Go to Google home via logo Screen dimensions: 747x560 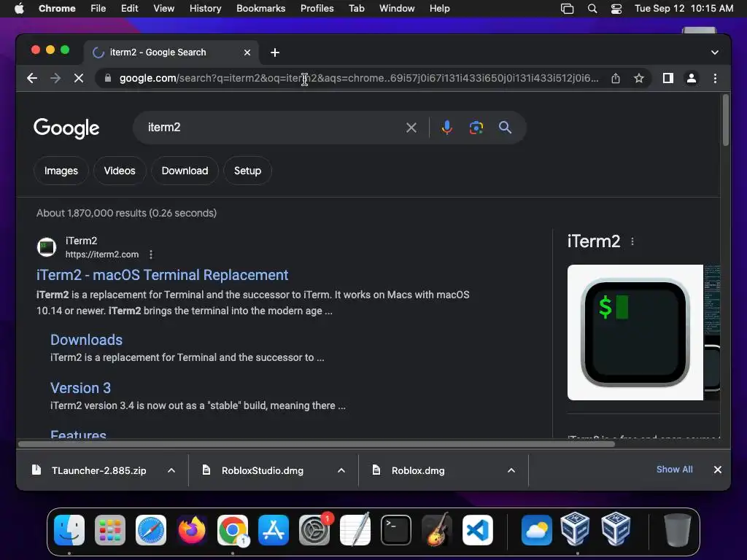(66, 128)
